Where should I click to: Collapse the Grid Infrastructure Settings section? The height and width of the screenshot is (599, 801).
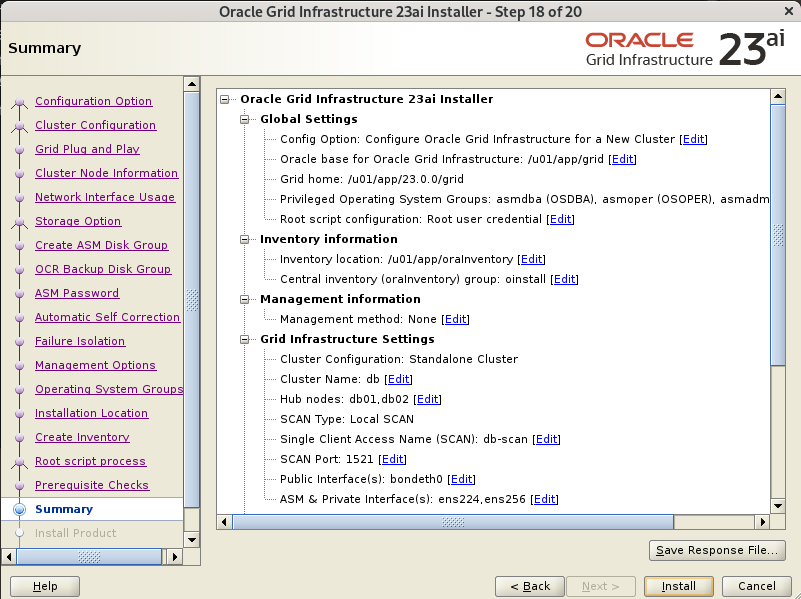pos(245,339)
